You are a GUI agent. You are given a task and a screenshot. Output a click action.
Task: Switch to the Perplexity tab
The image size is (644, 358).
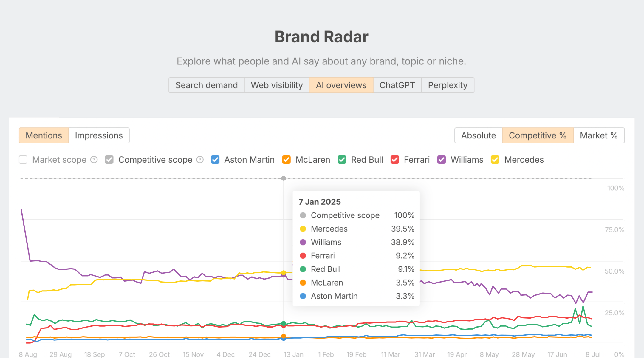[x=448, y=85]
